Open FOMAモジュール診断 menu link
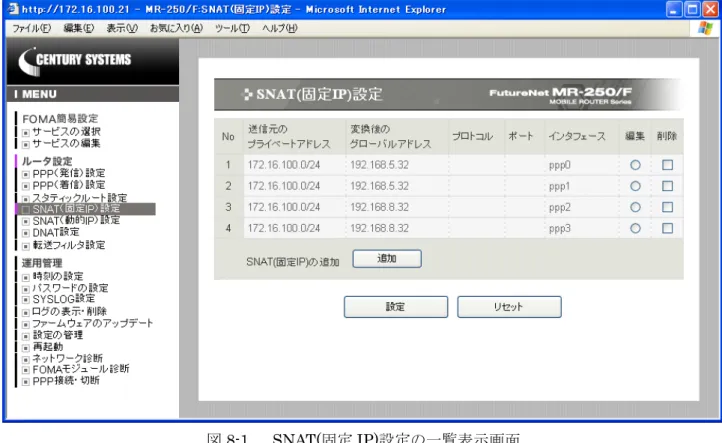The width and height of the screenshot is (722, 443). tap(81, 369)
